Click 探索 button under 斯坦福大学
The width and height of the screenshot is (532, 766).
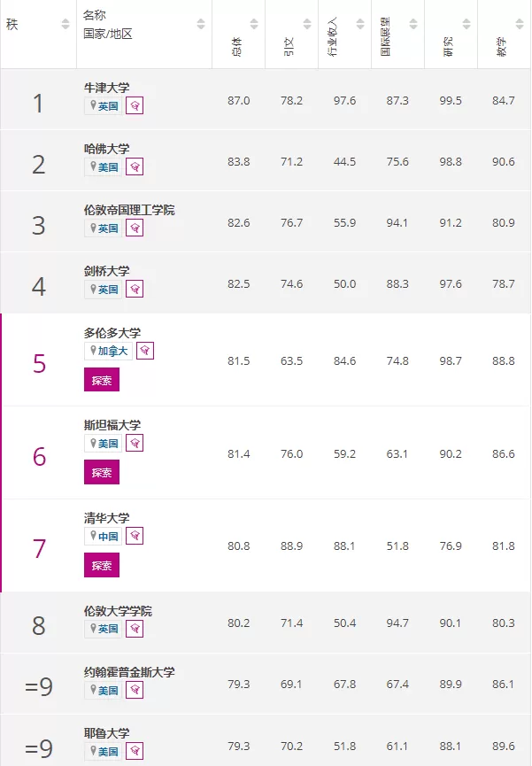coord(102,472)
